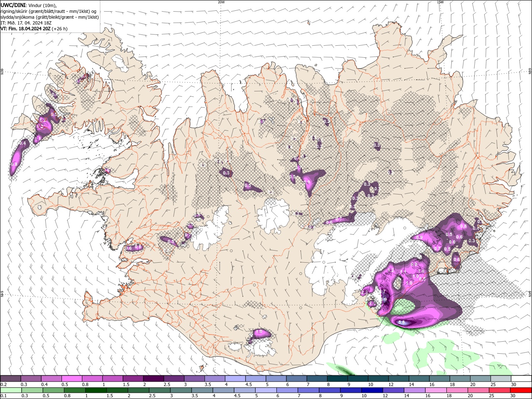Click the '4.5' label under upper legend row
Image resolution: width=532 pixels, height=399 pixels.
pos(249,384)
